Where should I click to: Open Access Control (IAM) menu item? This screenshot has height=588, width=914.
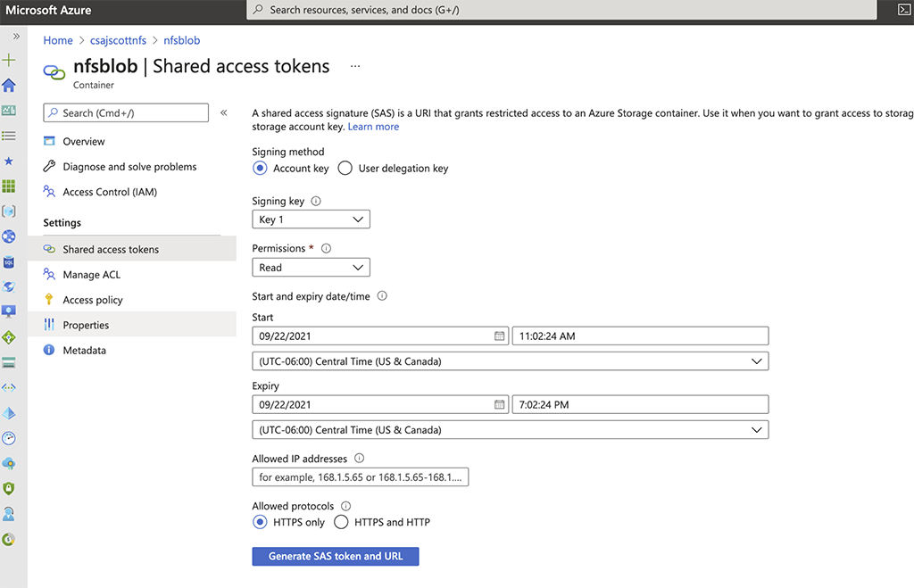pos(132,192)
